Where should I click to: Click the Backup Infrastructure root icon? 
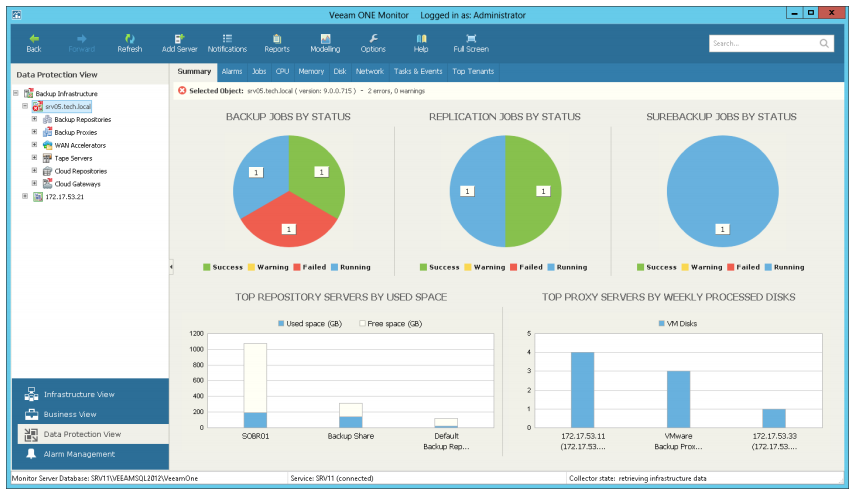28,93
